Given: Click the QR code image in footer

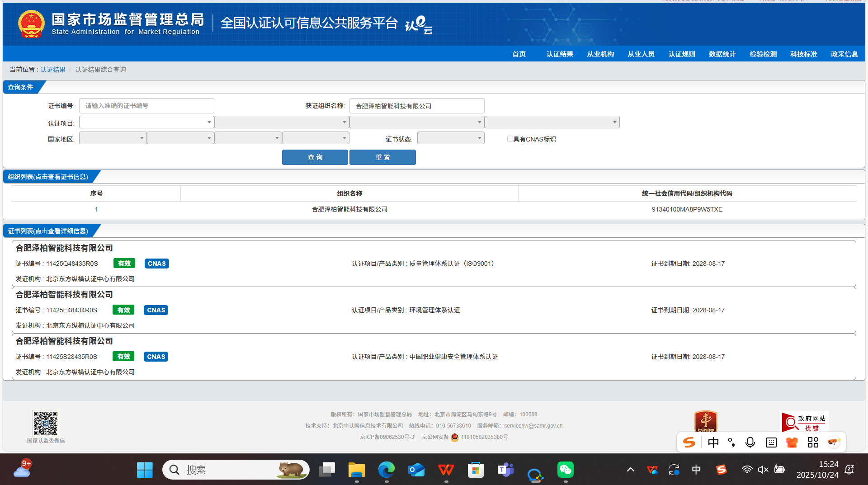Looking at the screenshot, I should 46,423.
